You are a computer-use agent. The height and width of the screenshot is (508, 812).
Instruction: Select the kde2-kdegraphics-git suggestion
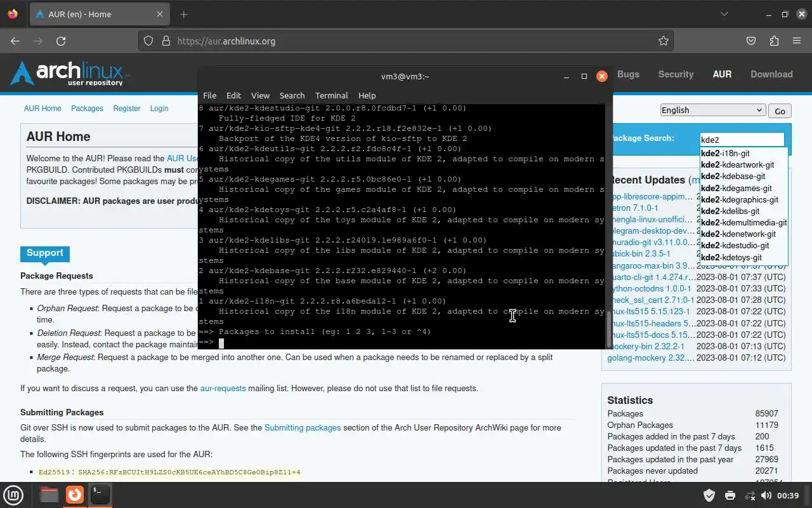[x=743, y=199]
